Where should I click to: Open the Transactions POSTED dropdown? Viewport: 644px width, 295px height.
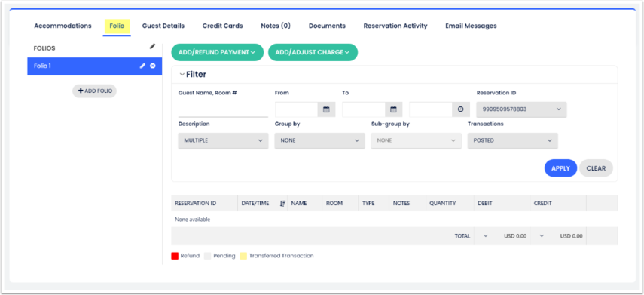coord(513,140)
